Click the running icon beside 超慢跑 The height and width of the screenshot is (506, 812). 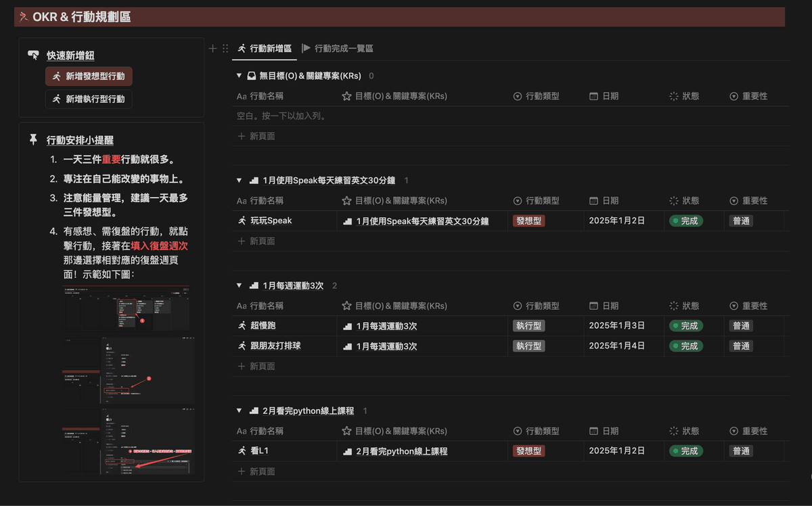[x=242, y=326]
